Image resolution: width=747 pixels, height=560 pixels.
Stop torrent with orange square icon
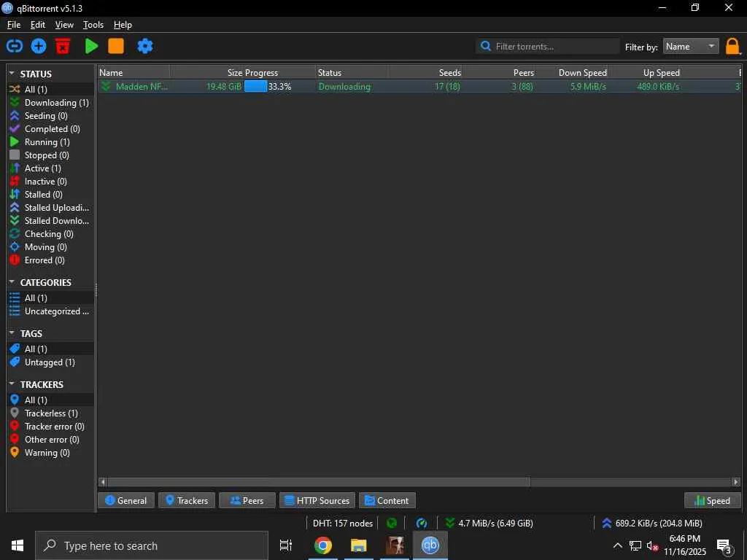click(116, 46)
